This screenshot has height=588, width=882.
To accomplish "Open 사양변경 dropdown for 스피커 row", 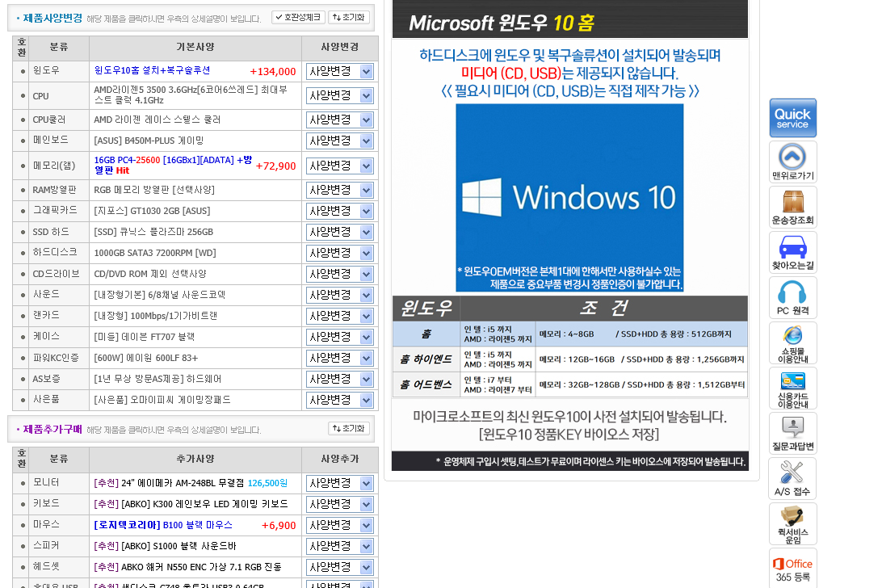I will click(340, 546).
